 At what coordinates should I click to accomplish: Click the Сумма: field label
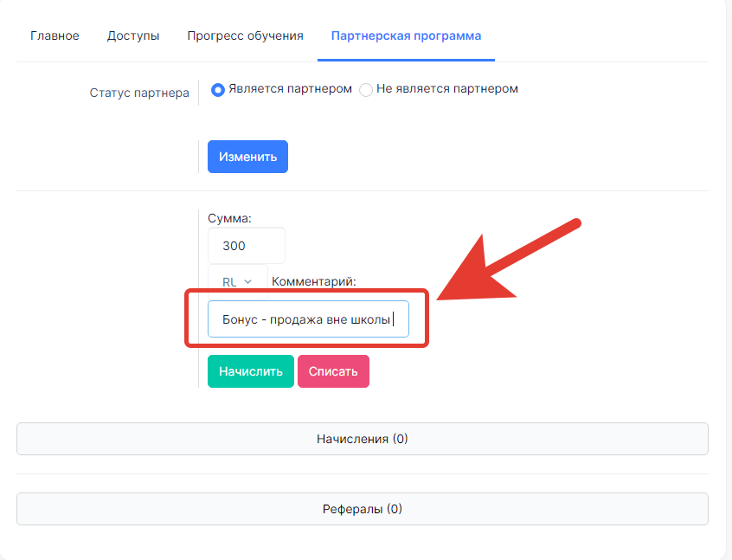coord(229,218)
